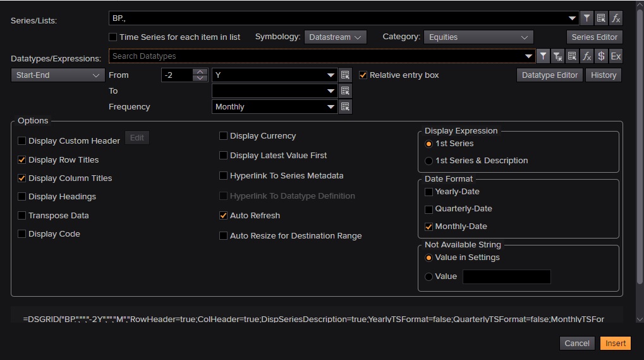Click cell picker icon in Series/Lists row
Image resolution: width=644 pixels, height=360 pixels.
(601, 18)
